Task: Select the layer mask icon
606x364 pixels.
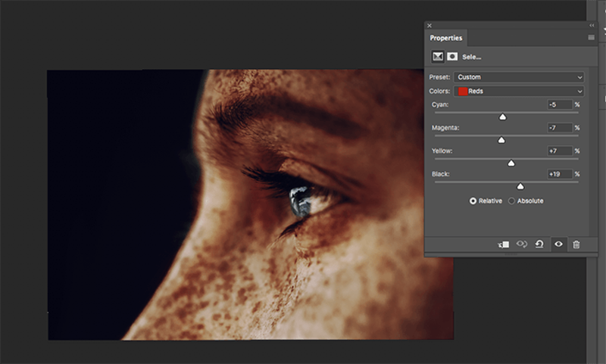Action: click(x=452, y=57)
